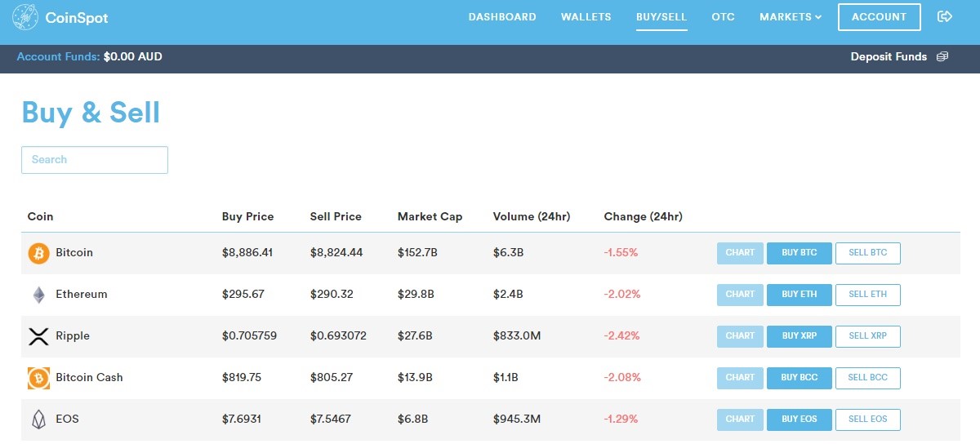
Task: Click Bitcoin sell price $8,824.44
Action: [x=336, y=253]
